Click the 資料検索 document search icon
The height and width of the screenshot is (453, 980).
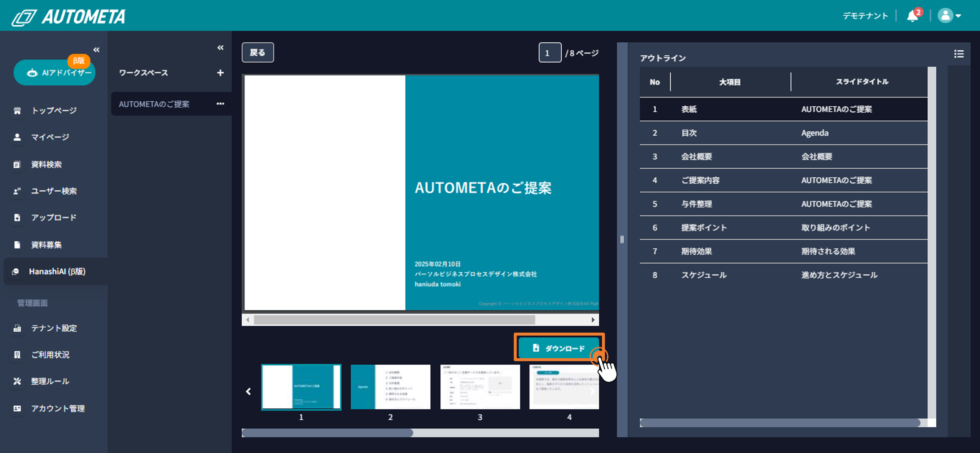click(17, 164)
